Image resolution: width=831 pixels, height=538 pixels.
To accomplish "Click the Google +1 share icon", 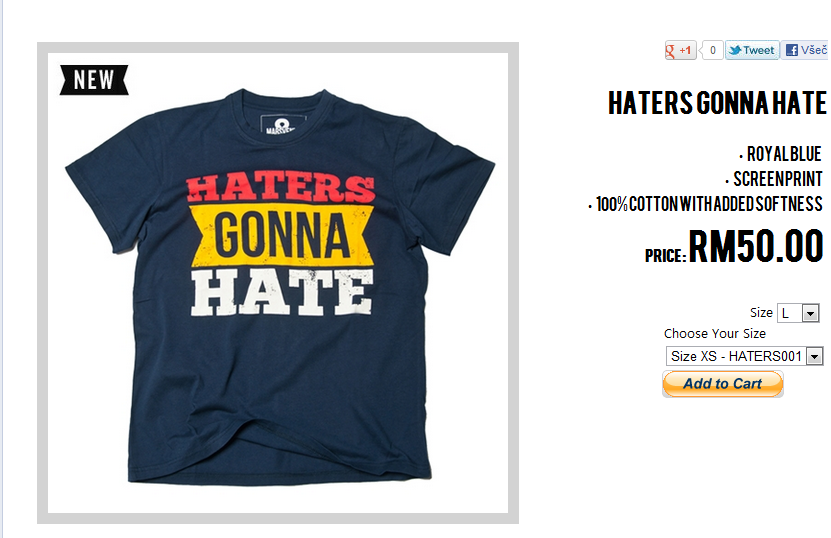I will [x=680, y=50].
